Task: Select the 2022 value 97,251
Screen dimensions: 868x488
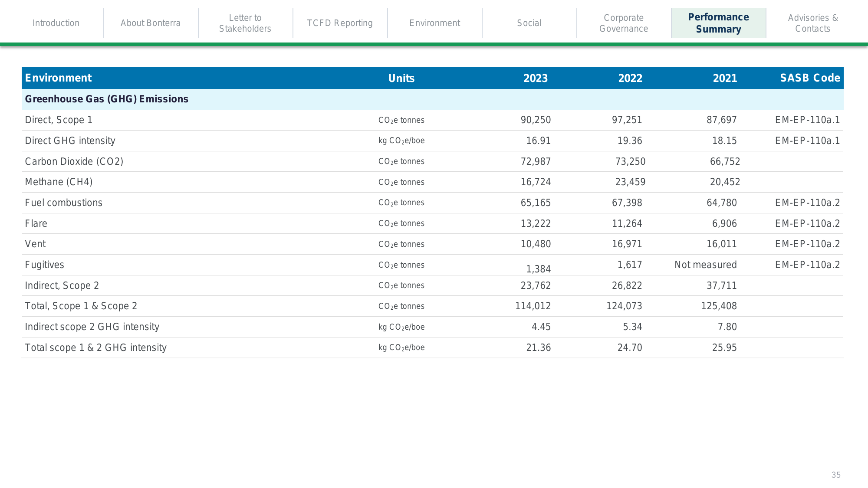Action: [x=627, y=120]
